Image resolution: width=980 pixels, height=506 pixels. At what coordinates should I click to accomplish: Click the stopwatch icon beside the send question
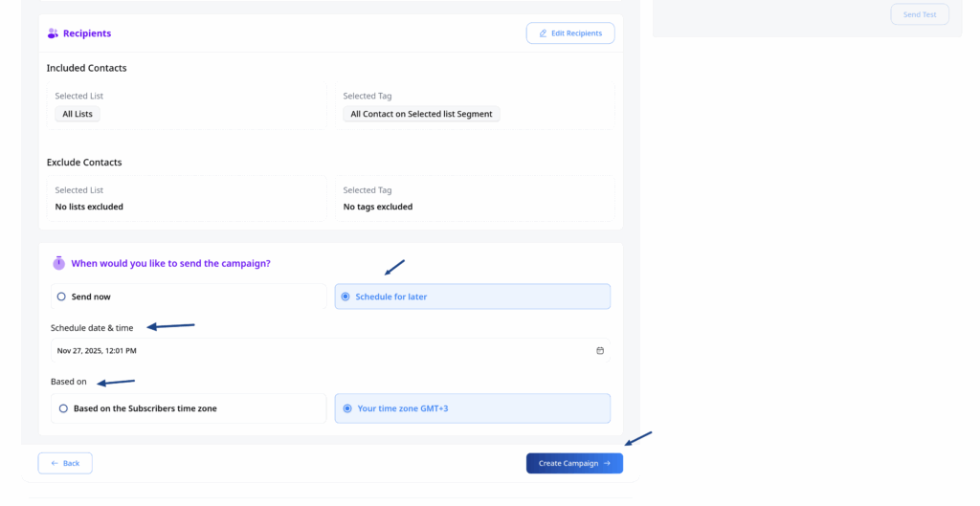click(x=58, y=263)
